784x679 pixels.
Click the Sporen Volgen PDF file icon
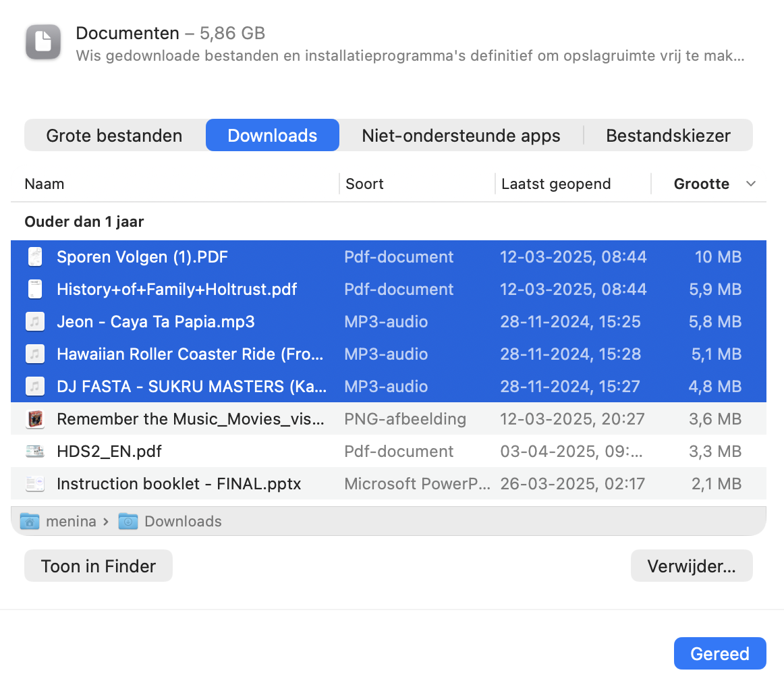[34, 256]
